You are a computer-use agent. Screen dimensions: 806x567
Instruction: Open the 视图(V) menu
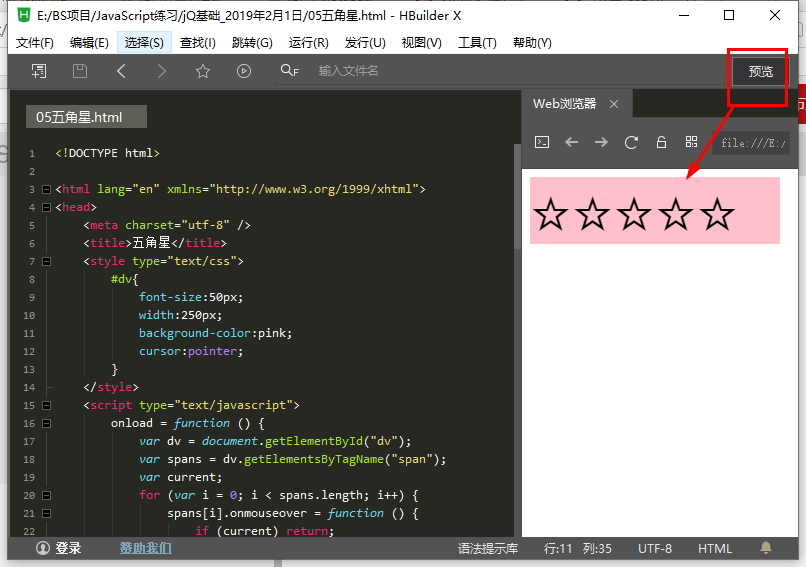point(422,43)
